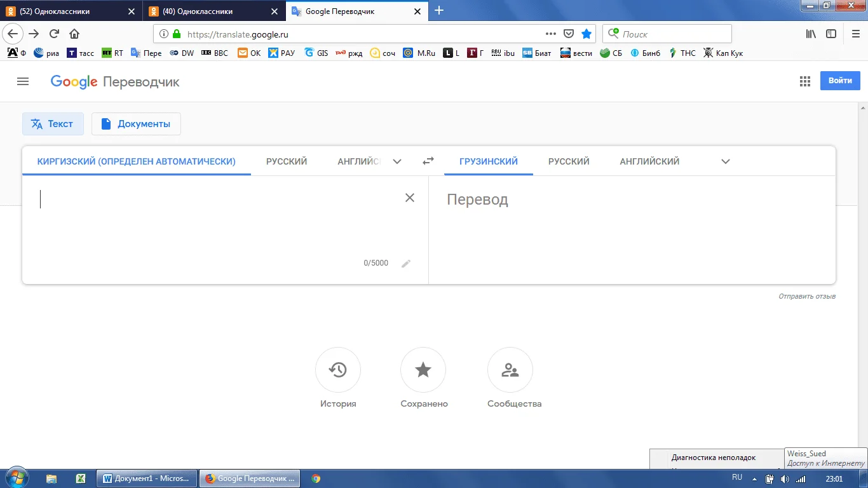Swap source and target languages
Screen dimensions: 868x488
click(x=428, y=161)
